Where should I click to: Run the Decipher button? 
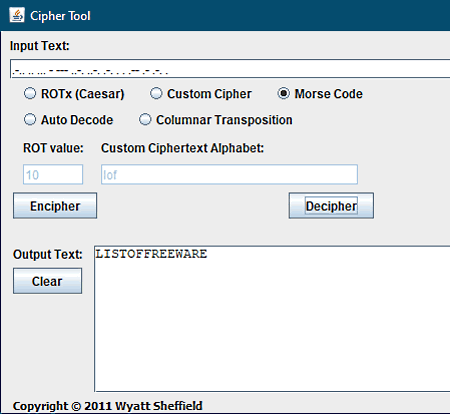(x=331, y=206)
